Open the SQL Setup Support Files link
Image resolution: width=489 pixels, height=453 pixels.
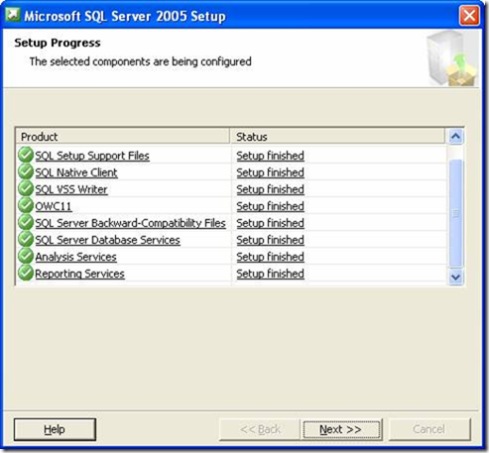pyautogui.click(x=92, y=156)
